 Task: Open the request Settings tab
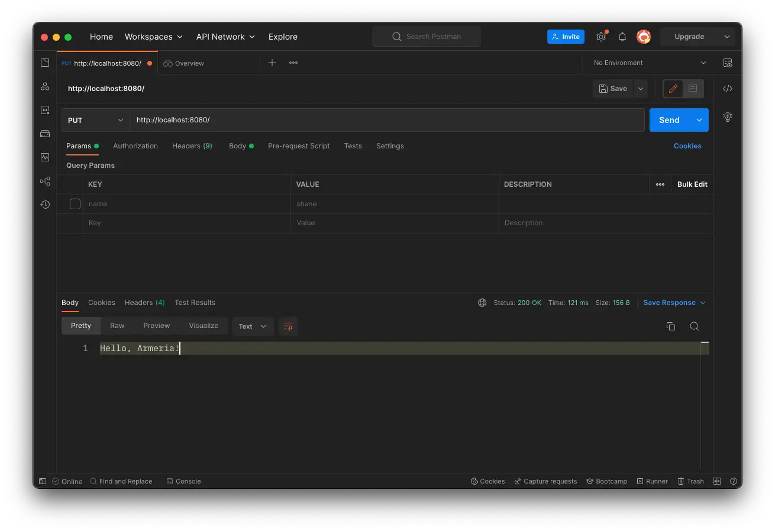pyautogui.click(x=390, y=146)
